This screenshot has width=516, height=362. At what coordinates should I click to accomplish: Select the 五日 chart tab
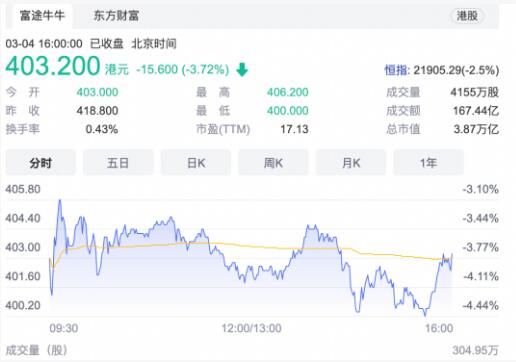tap(118, 163)
